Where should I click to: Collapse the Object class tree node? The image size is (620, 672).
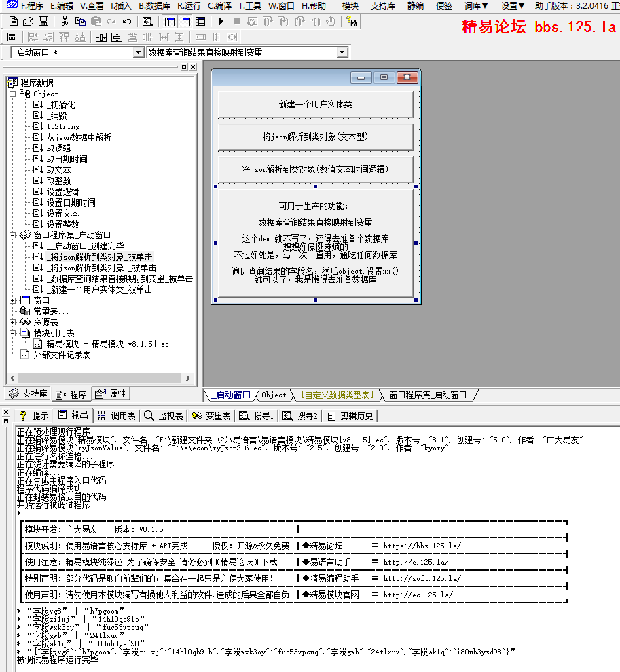pyautogui.click(x=13, y=94)
